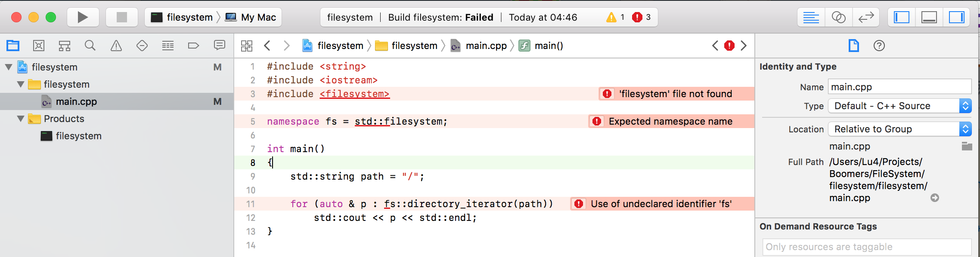
Task: Toggle the Navigator left panel
Action: pyautogui.click(x=902, y=17)
